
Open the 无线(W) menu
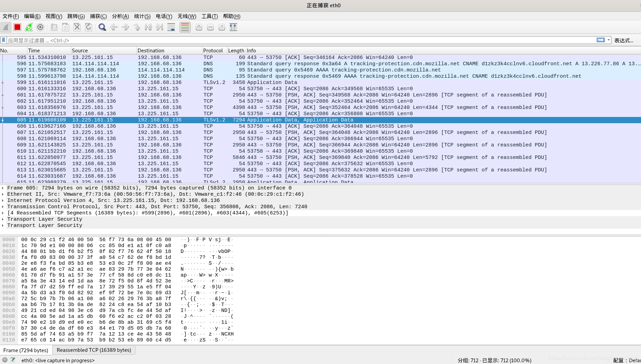tap(187, 16)
